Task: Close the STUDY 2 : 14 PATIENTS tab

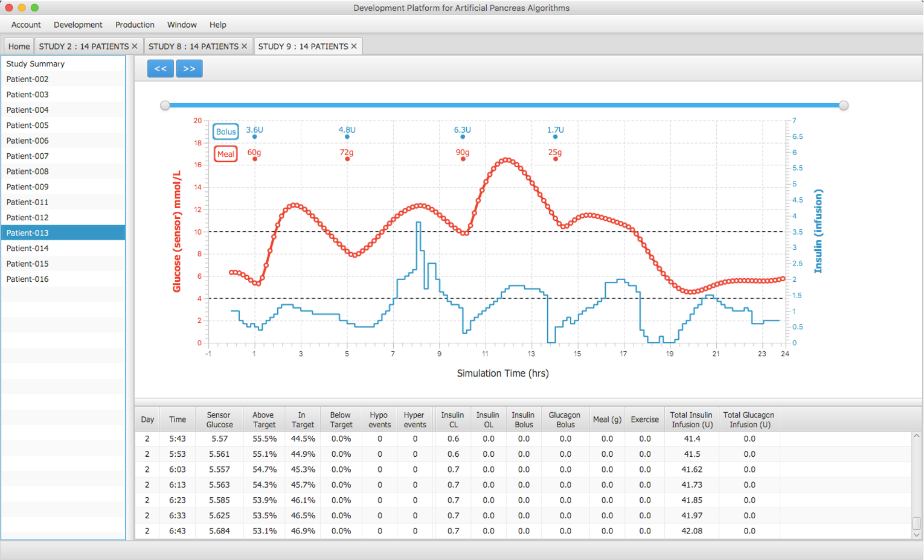Action: point(135,46)
